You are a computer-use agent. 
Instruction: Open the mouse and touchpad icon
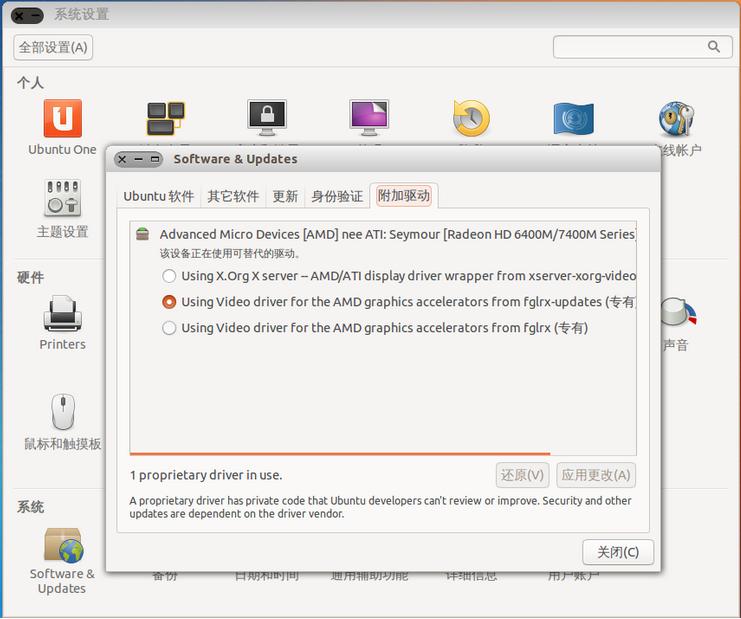tap(63, 411)
